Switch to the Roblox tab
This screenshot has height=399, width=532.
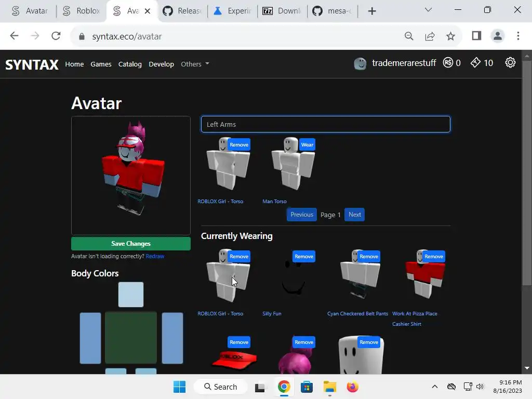coord(82,11)
